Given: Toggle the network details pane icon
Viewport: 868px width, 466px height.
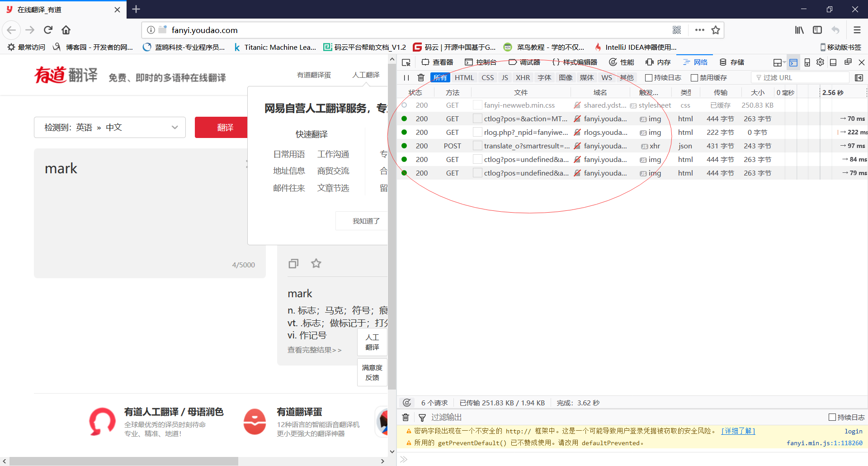Looking at the screenshot, I should (859, 78).
